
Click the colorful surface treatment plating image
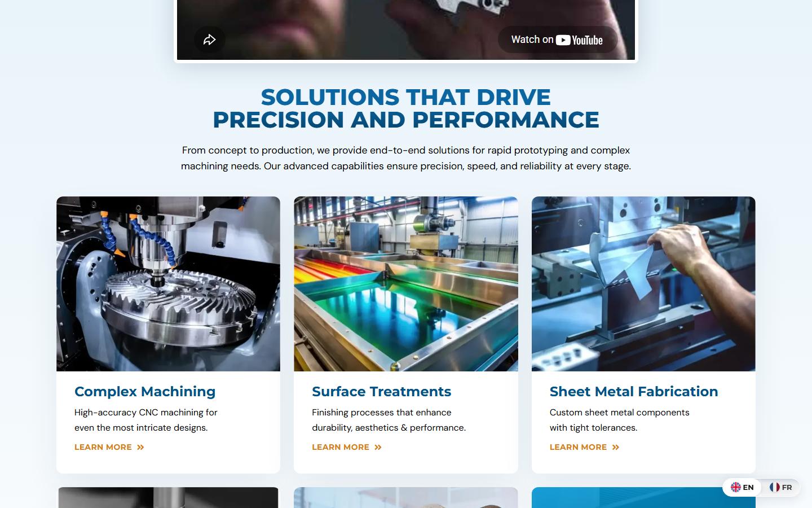(x=405, y=284)
